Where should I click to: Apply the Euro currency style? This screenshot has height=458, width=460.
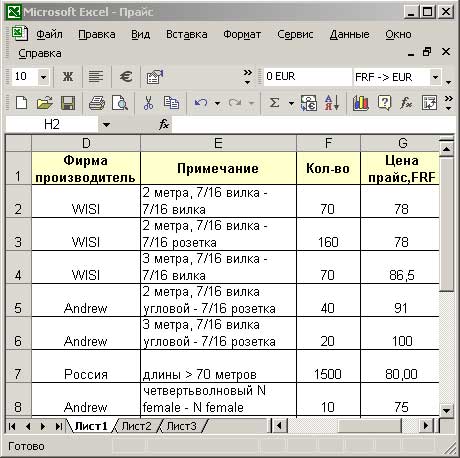[126, 77]
